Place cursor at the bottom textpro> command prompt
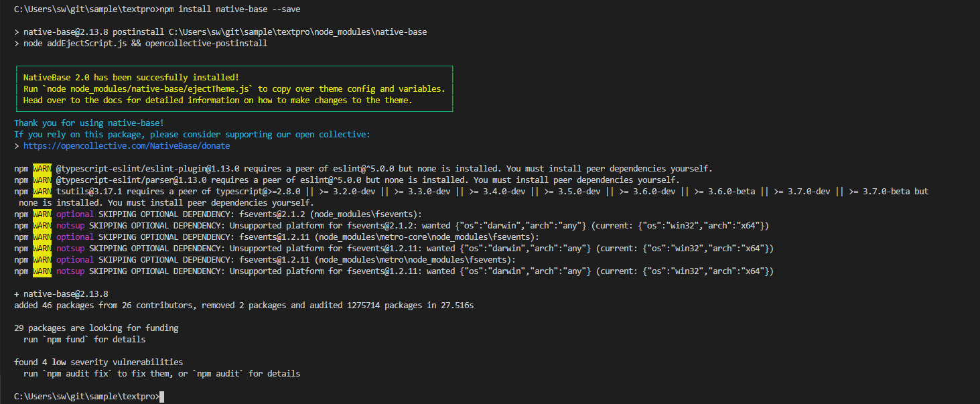 (161, 397)
